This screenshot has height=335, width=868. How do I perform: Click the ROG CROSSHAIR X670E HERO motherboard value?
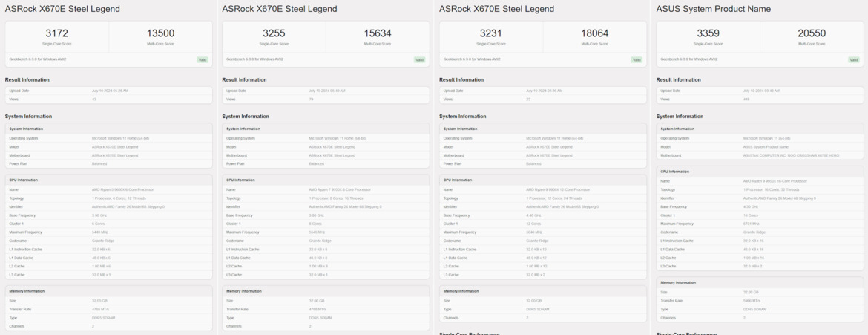click(791, 155)
